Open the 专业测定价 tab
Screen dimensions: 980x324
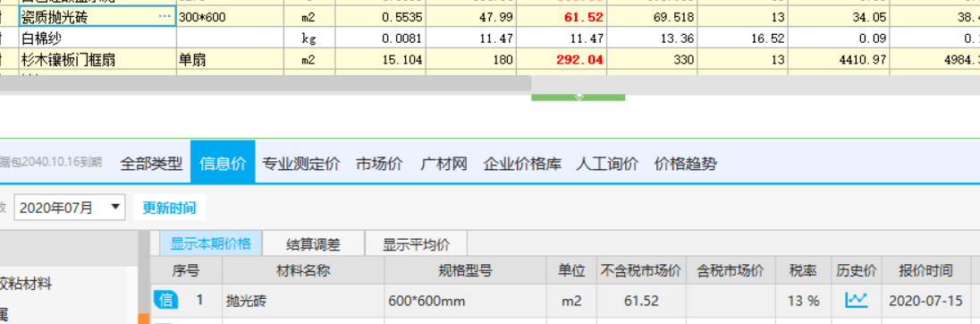click(301, 164)
